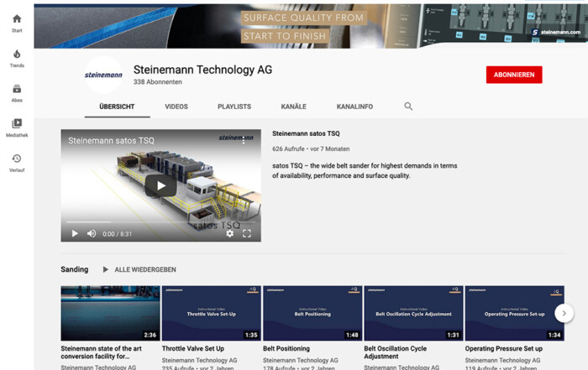588x370 pixels.
Task: Click the Steinemann channel avatar logo
Action: (x=103, y=75)
